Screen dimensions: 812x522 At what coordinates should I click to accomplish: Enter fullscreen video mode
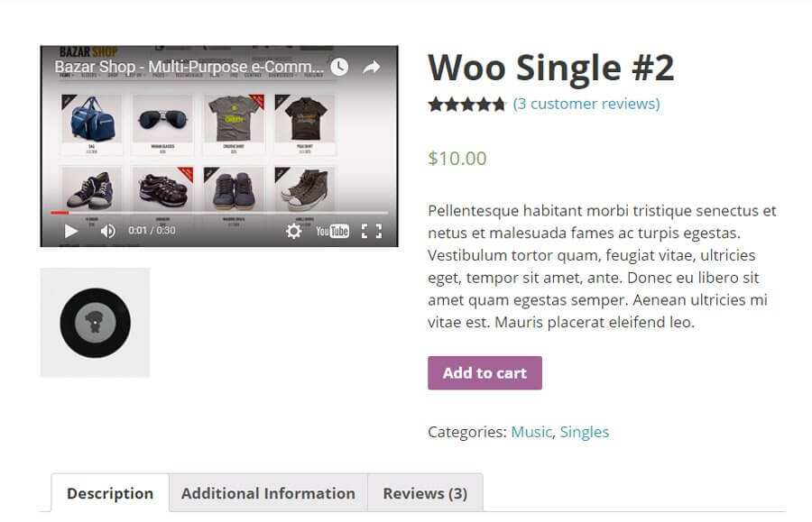click(372, 231)
